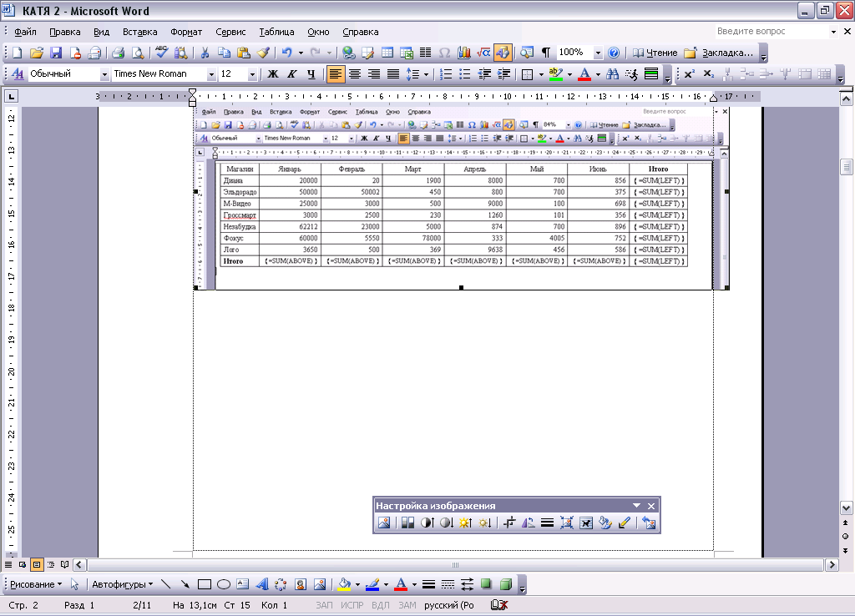855x616 pixels.
Task: Toggle bulleted list
Action: (465, 74)
